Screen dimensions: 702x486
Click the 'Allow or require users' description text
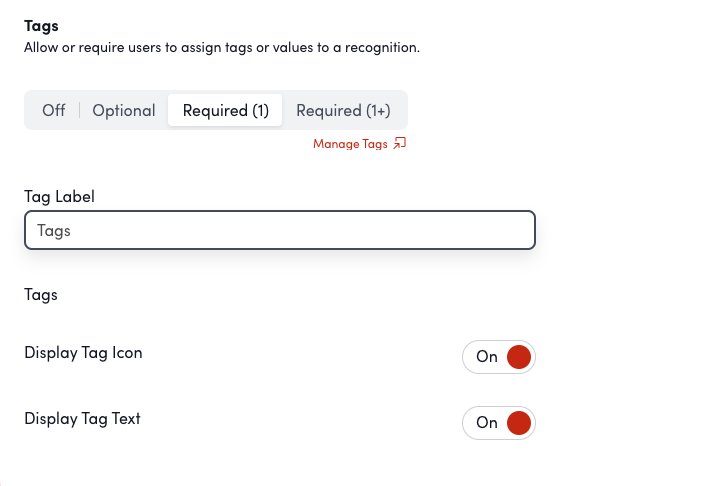coord(221,47)
